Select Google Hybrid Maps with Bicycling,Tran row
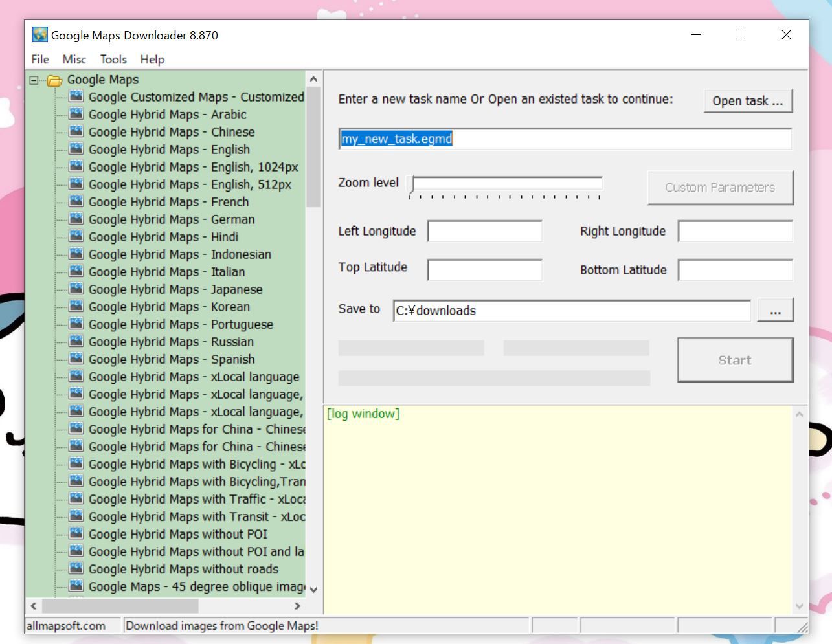This screenshot has height=644, width=832. pos(196,481)
